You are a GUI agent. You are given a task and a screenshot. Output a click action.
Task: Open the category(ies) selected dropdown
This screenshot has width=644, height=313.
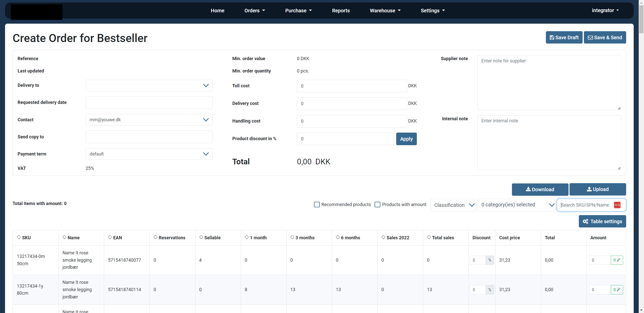[x=516, y=205]
